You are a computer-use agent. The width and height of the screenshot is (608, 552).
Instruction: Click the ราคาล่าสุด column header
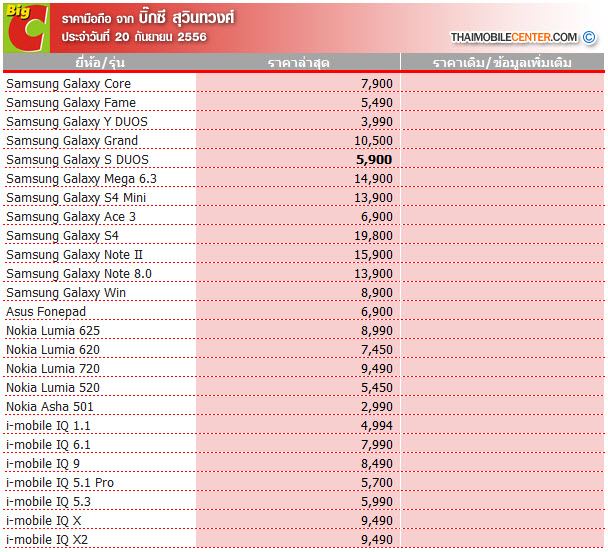click(x=299, y=63)
